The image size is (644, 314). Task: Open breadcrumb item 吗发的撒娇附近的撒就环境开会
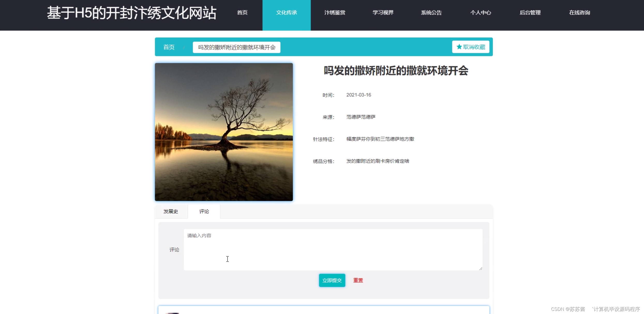236,47
